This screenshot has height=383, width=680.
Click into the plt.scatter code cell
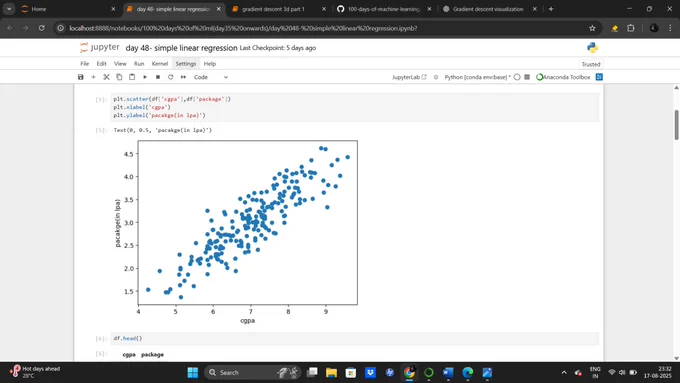pos(355,107)
